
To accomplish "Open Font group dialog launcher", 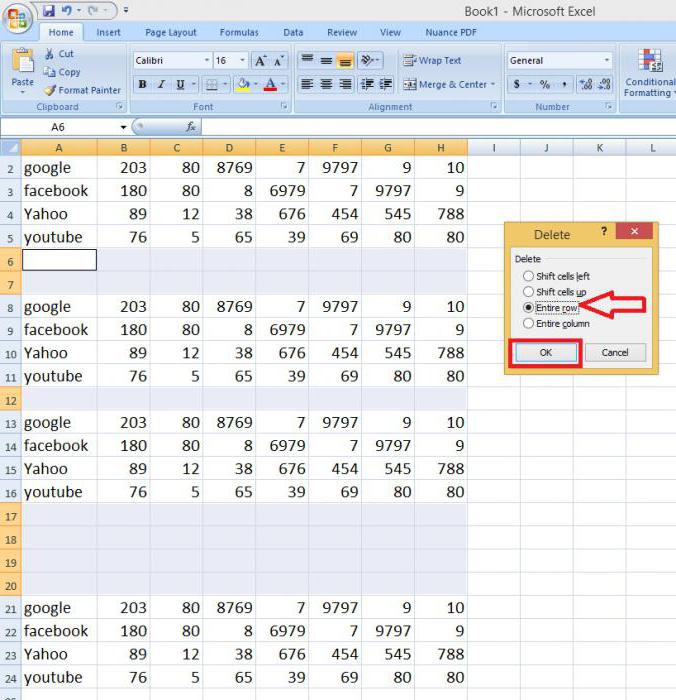I will tap(284, 106).
